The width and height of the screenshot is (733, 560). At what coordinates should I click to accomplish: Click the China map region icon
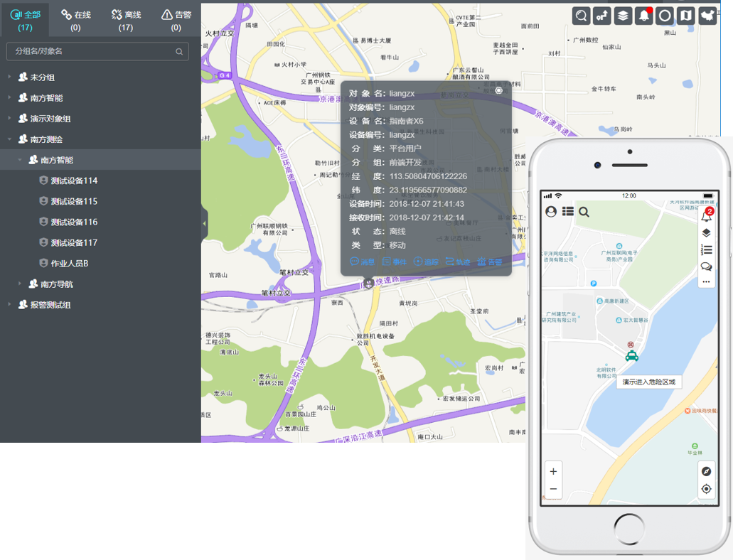(x=707, y=16)
